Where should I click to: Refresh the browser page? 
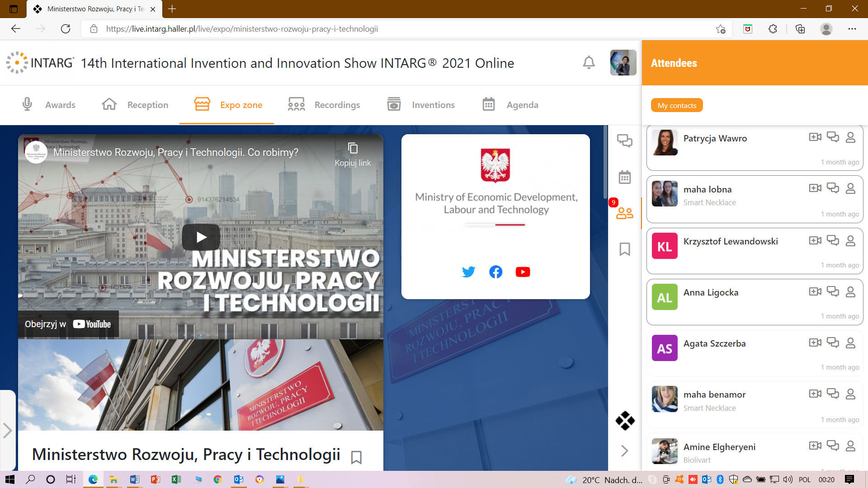[x=66, y=29]
